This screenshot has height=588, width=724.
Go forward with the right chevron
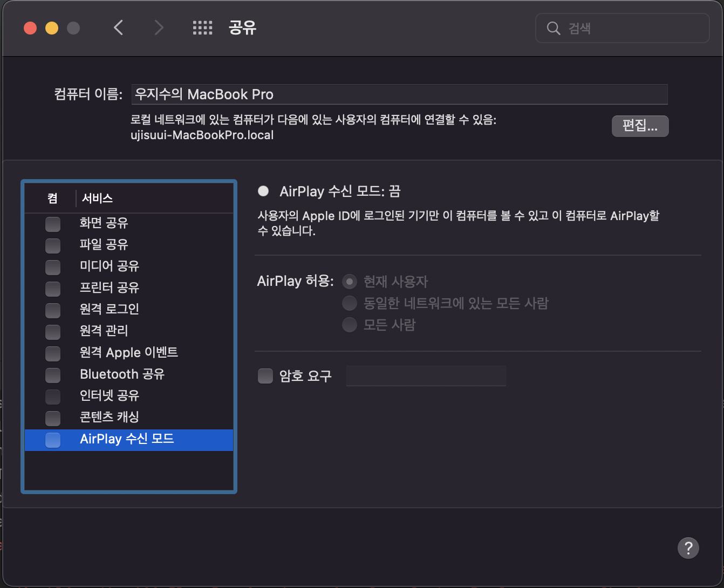159,28
